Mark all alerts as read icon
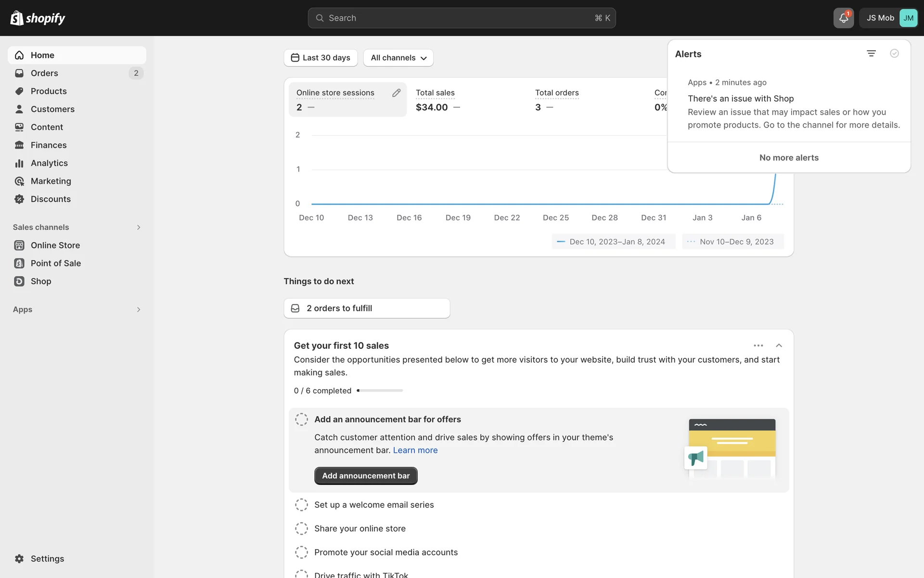924x578 pixels. point(894,53)
